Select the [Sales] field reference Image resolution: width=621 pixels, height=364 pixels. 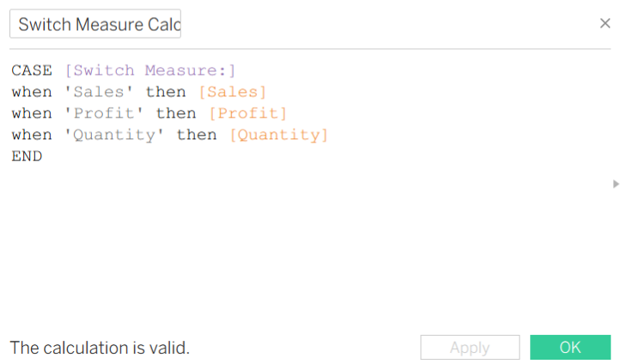click(233, 91)
